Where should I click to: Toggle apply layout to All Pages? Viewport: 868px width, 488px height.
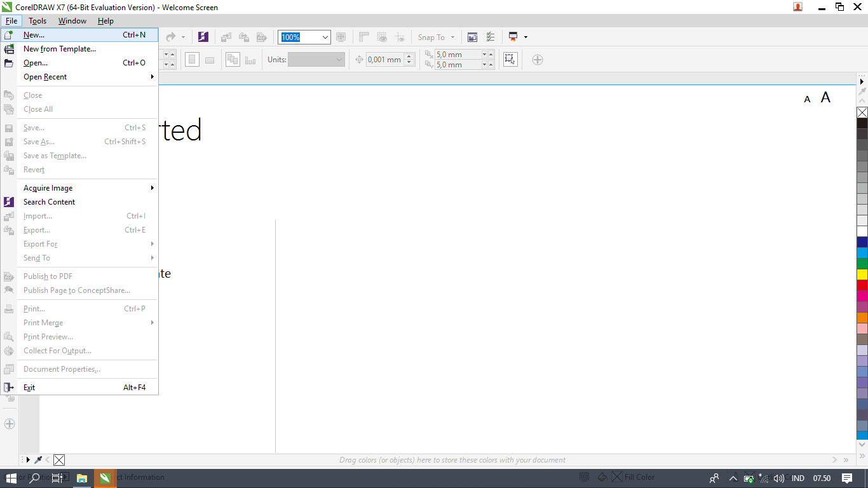tap(233, 60)
